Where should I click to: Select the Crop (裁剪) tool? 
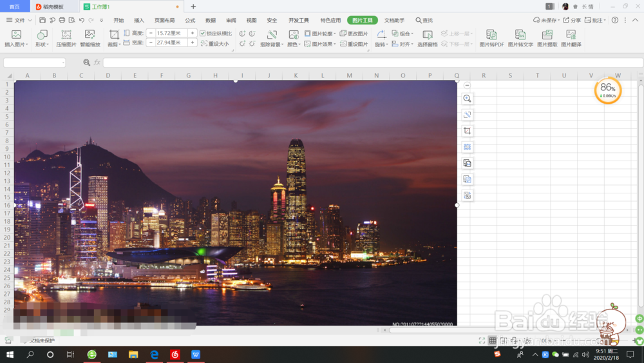pyautogui.click(x=114, y=38)
